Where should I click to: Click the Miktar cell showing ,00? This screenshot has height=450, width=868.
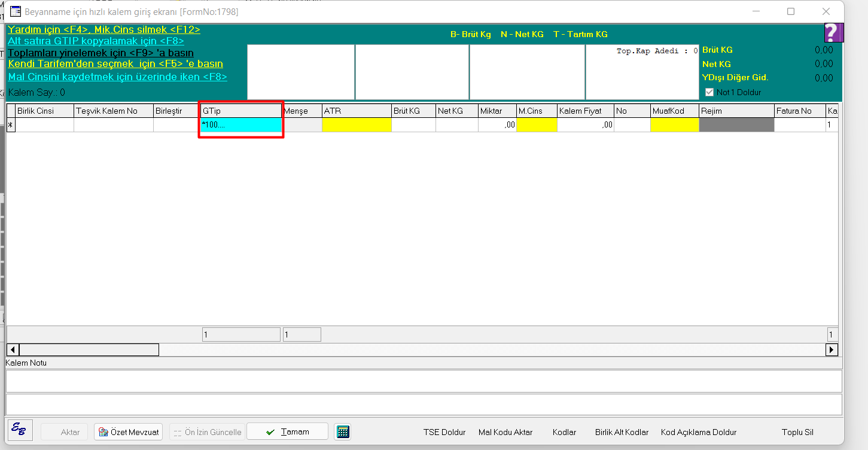point(497,125)
